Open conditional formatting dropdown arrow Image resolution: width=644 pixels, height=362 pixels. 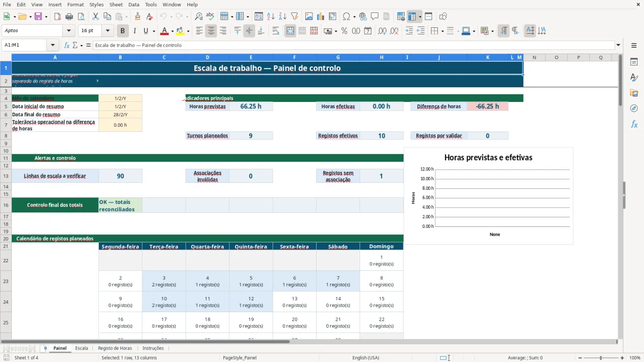click(x=492, y=31)
